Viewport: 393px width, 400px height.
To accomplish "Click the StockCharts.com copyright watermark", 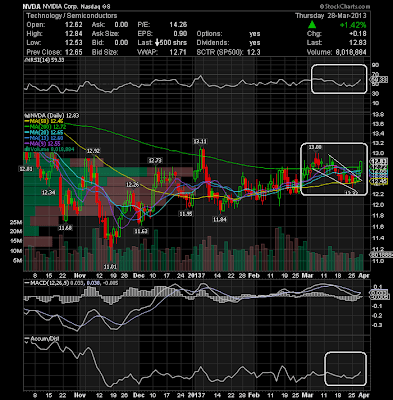I will (x=345, y=6).
